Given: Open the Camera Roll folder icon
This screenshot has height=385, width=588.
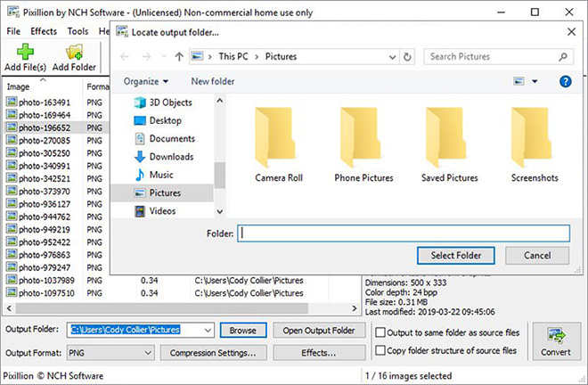Looking at the screenshot, I should point(275,137).
